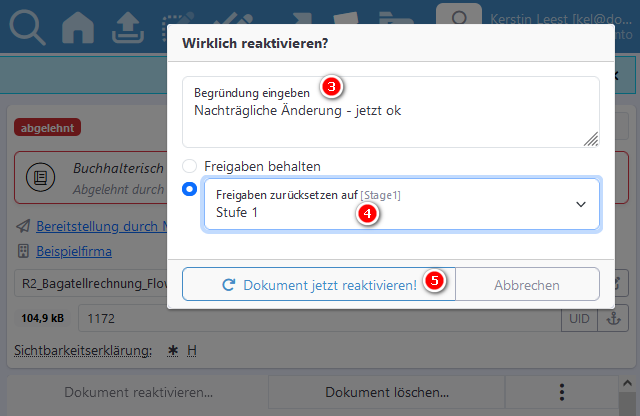
Task: Click the asterisk visibility icon
Action: click(171, 350)
